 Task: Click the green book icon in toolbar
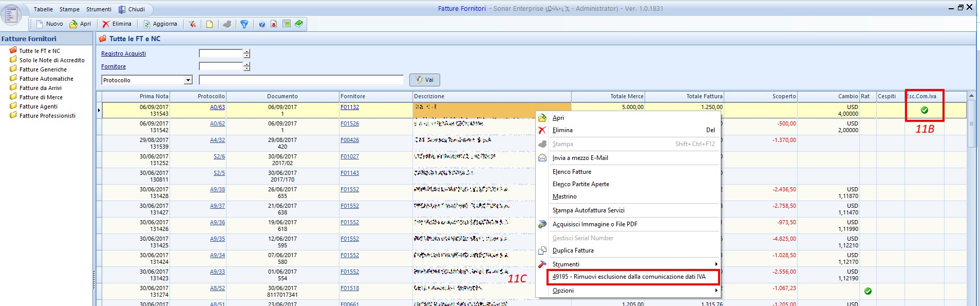coord(299,24)
